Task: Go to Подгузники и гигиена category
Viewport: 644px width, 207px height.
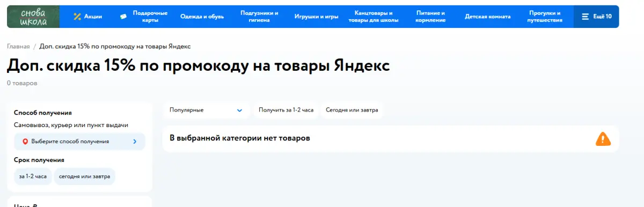Action: point(259,17)
